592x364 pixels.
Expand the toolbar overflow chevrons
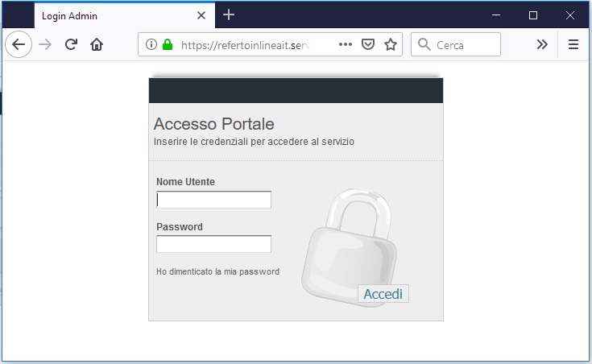tap(542, 44)
